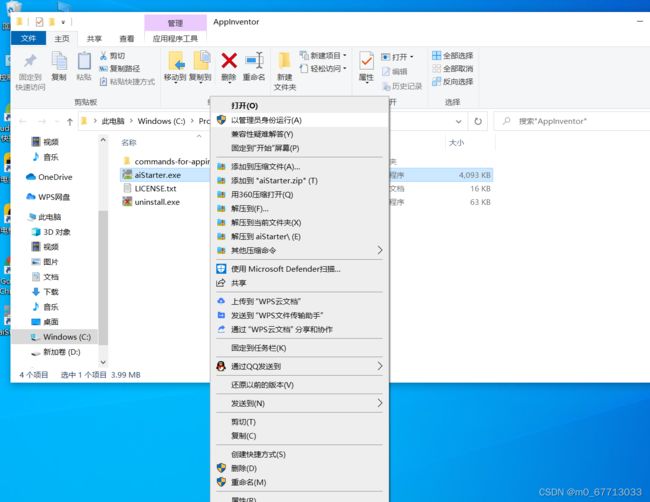Choose Pin to Start (固定到开始屏幕)

[x=299, y=148]
